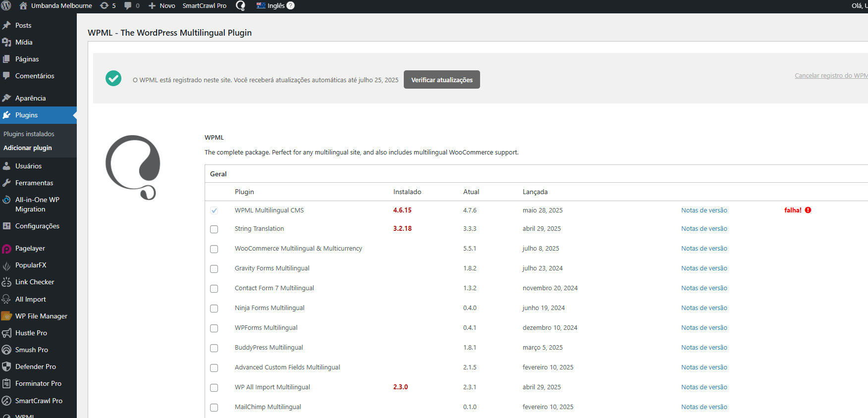Click the large WPML logo thumbnail
This screenshot has height=418, width=868.
133,167
